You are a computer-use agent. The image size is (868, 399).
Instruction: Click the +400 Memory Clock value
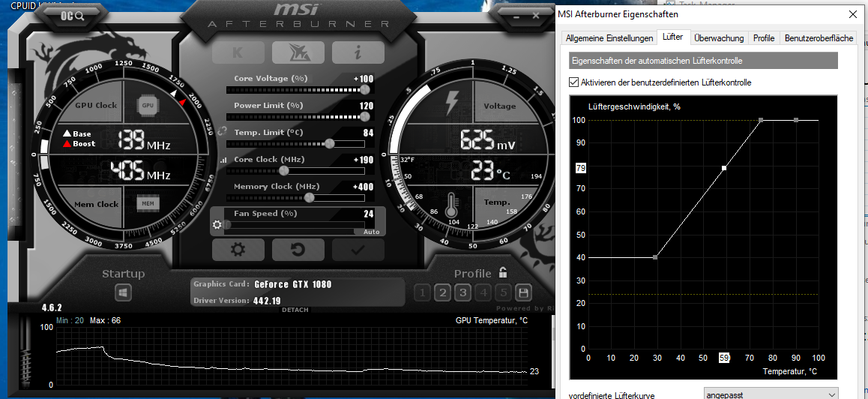363,187
